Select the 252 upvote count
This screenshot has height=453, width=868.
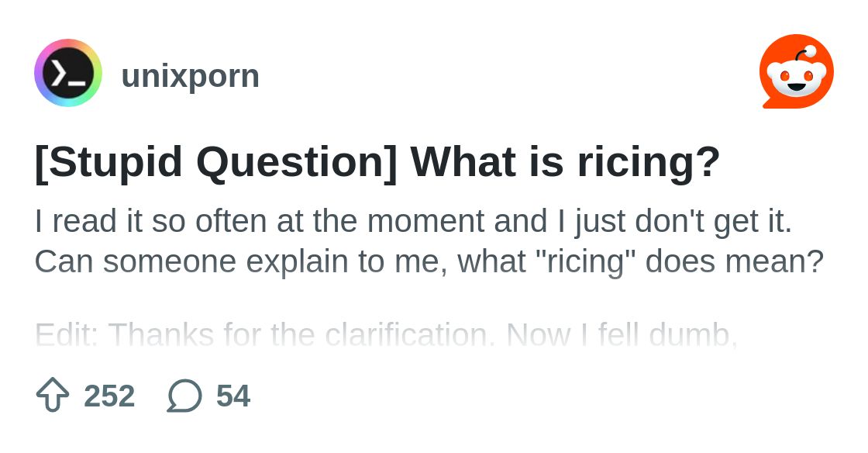coord(109,396)
